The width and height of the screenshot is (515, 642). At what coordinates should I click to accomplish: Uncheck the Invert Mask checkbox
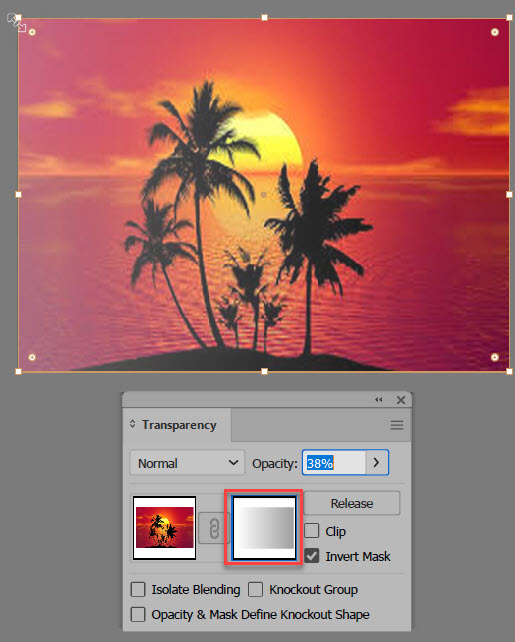click(312, 556)
